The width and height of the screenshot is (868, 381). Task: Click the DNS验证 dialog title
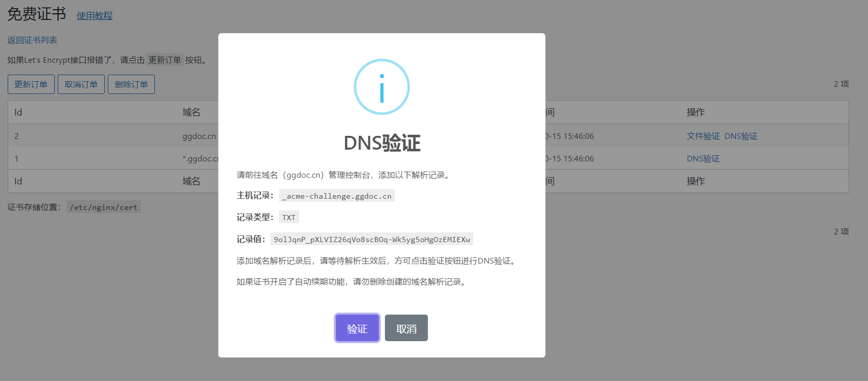[x=382, y=143]
